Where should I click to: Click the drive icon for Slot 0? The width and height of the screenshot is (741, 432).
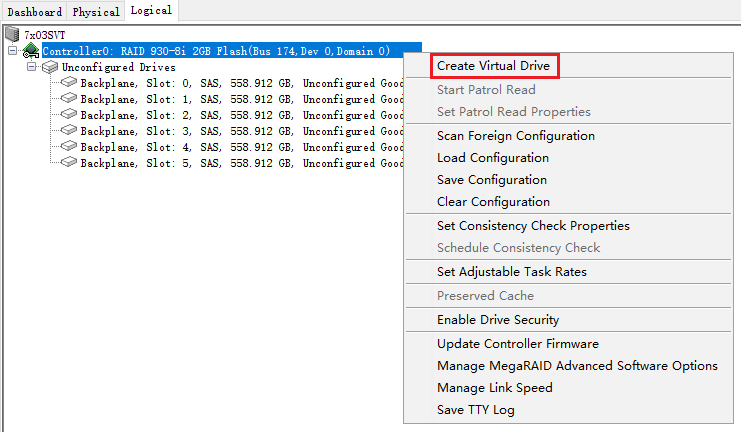(69, 83)
